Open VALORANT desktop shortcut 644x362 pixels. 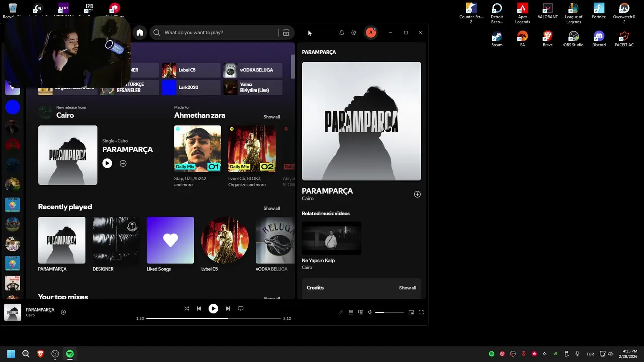548,11
